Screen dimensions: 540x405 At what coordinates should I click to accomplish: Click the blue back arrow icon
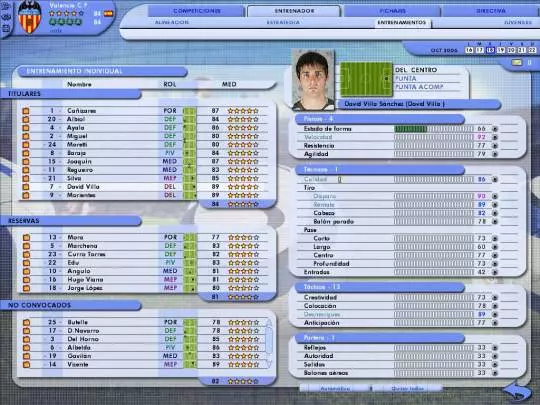(x=516, y=392)
